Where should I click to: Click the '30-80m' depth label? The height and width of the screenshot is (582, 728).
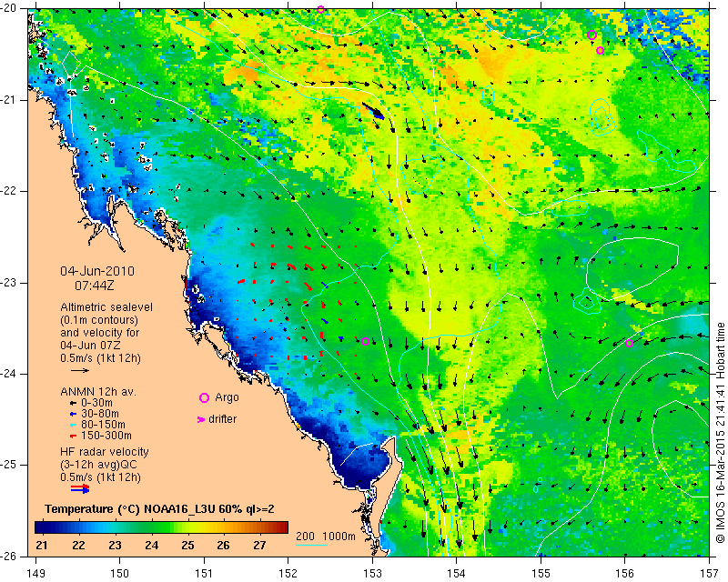[x=100, y=414]
